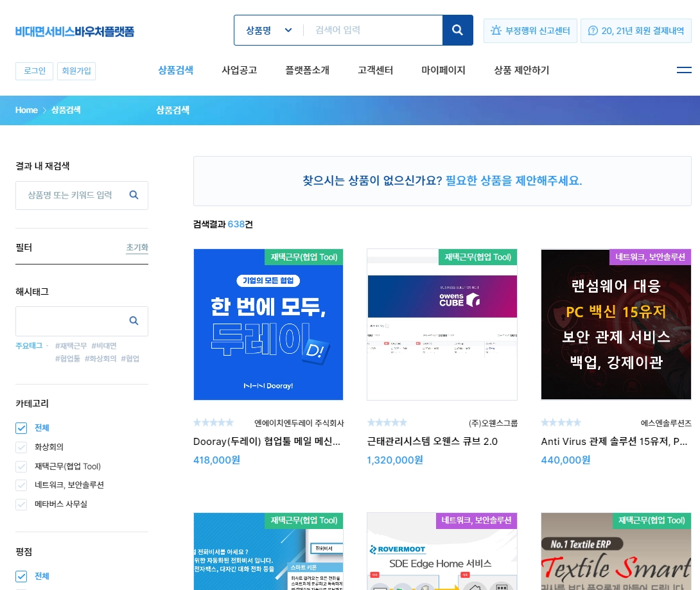Focus the 검색어 입력 search field

pyautogui.click(x=372, y=30)
